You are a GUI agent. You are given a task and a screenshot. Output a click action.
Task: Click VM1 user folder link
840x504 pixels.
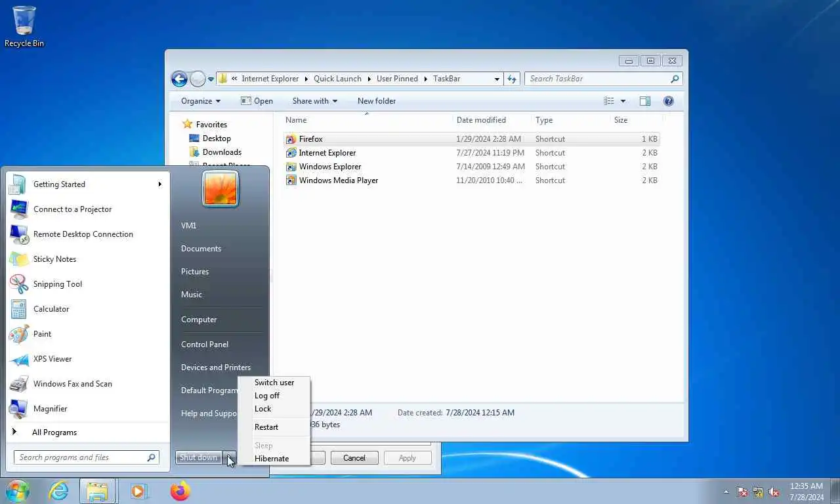coord(189,226)
